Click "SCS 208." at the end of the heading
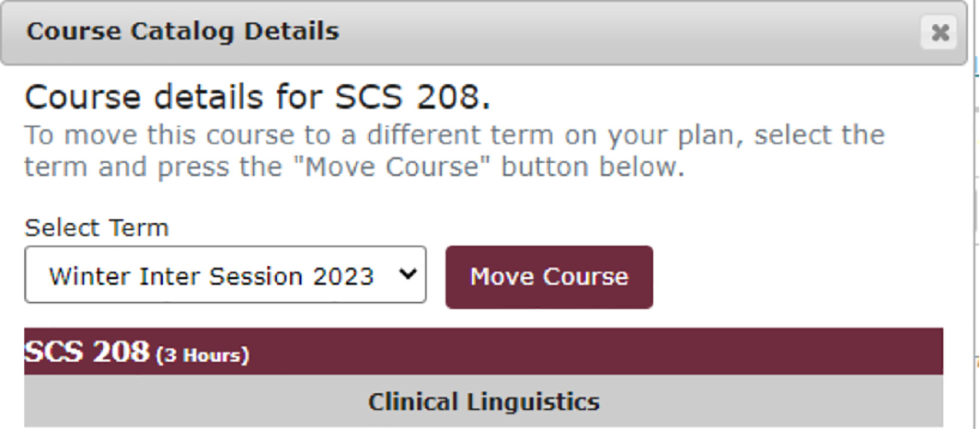Viewport: 980px width, 429px height. pyautogui.click(x=426, y=98)
